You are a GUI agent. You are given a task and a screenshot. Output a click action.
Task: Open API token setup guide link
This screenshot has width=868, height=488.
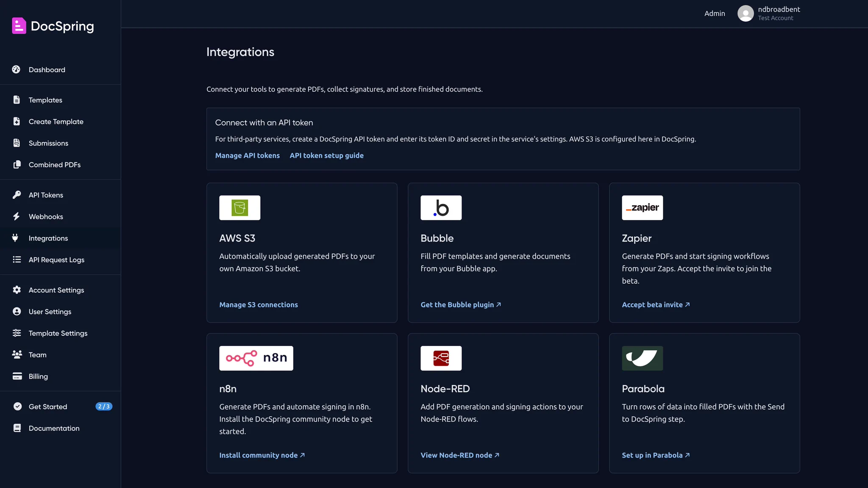click(x=326, y=155)
